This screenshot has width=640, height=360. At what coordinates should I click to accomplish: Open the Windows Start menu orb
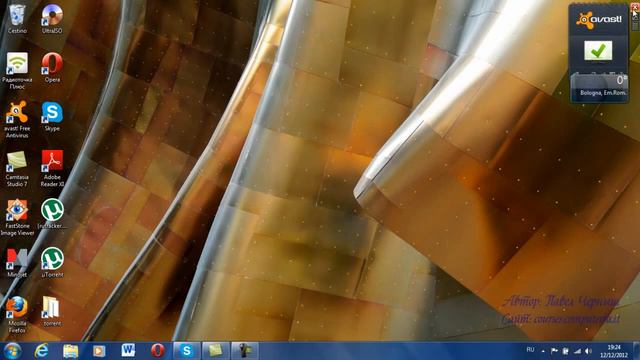pyautogui.click(x=12, y=351)
